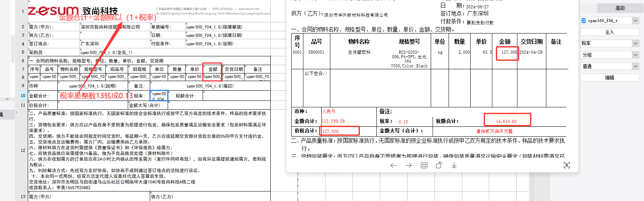
Task: Select the 单据编号 label cell
Action: [168, 27]
